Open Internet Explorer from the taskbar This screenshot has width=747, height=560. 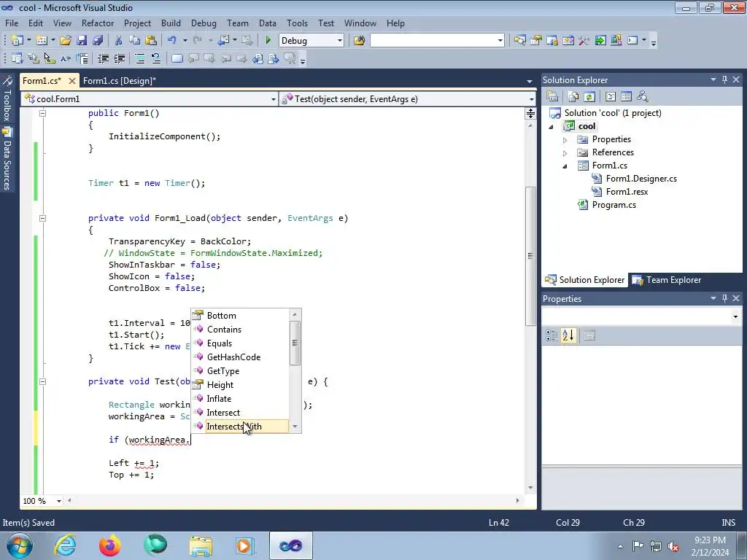pos(65,545)
